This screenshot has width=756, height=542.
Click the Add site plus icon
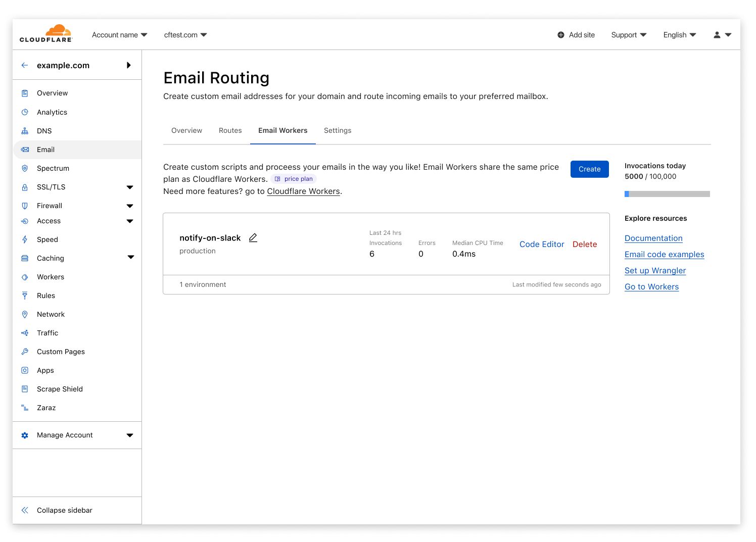click(561, 35)
